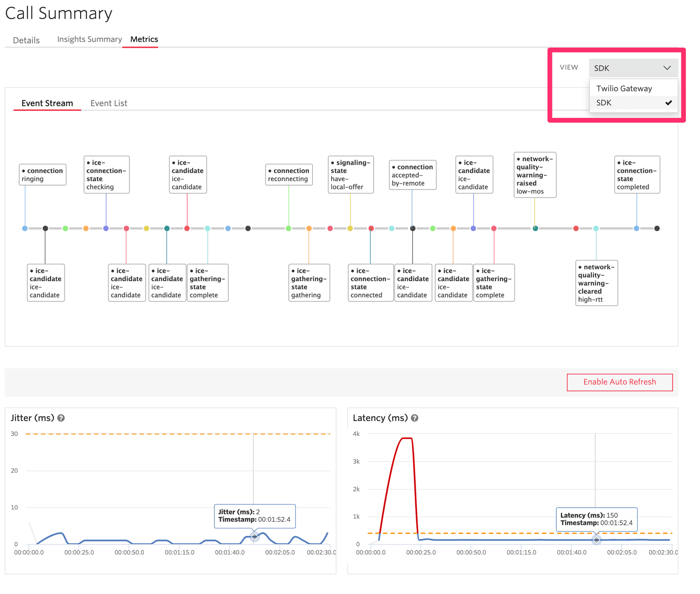The image size is (700, 594).
Task: Click the network-quality-warning-raised low-mos marker
Action: point(535,175)
